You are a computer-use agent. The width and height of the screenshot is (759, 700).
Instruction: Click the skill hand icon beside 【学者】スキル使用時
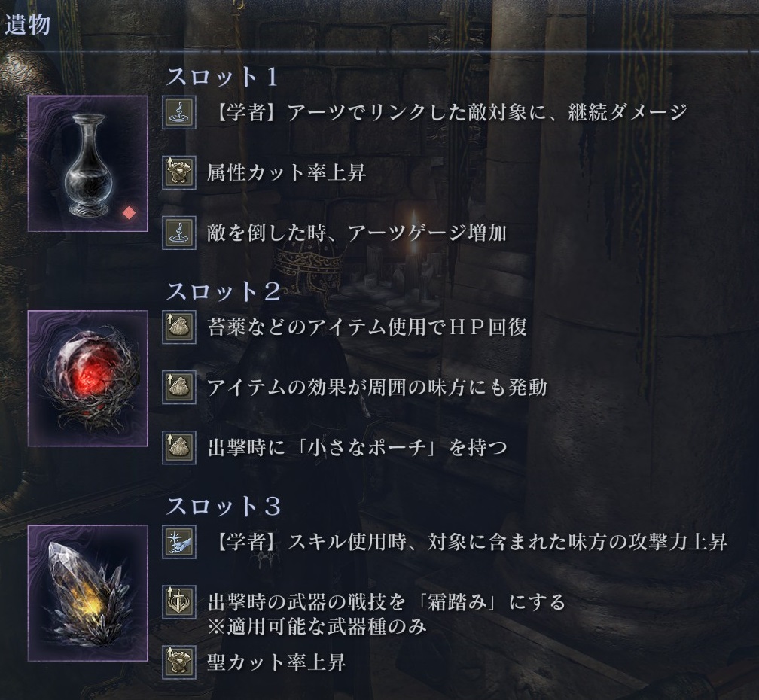(179, 542)
